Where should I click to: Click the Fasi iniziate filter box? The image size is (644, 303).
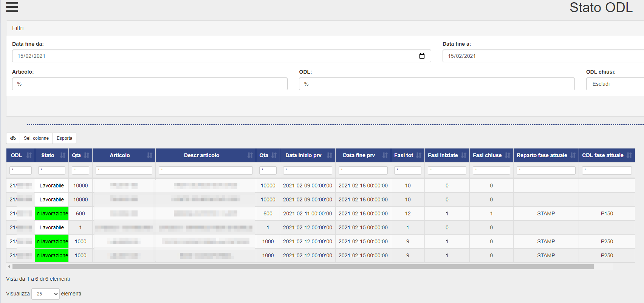[x=447, y=170]
